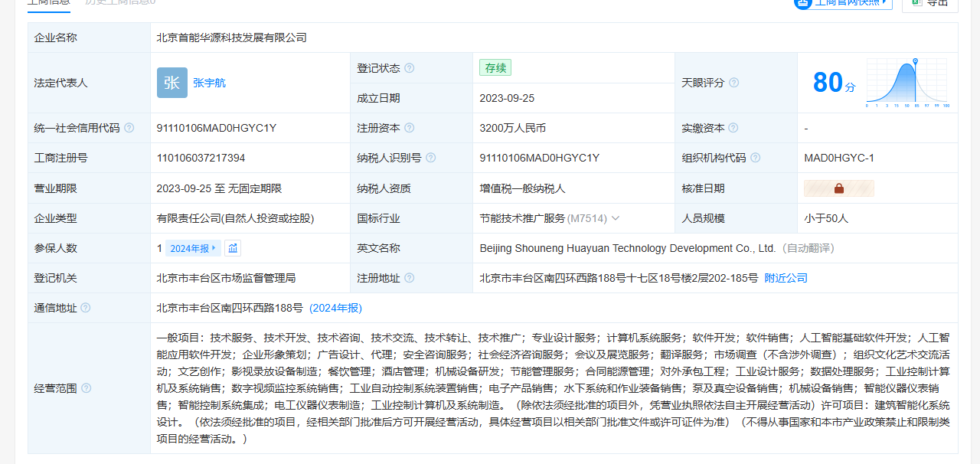Expand the 节能技术推广服务 industry dropdown
The height and width of the screenshot is (464, 980).
pyautogui.click(x=616, y=218)
